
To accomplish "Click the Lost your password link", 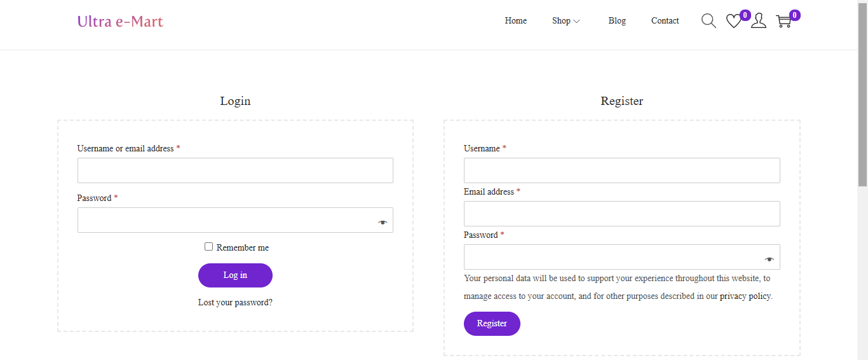I will (x=235, y=303).
